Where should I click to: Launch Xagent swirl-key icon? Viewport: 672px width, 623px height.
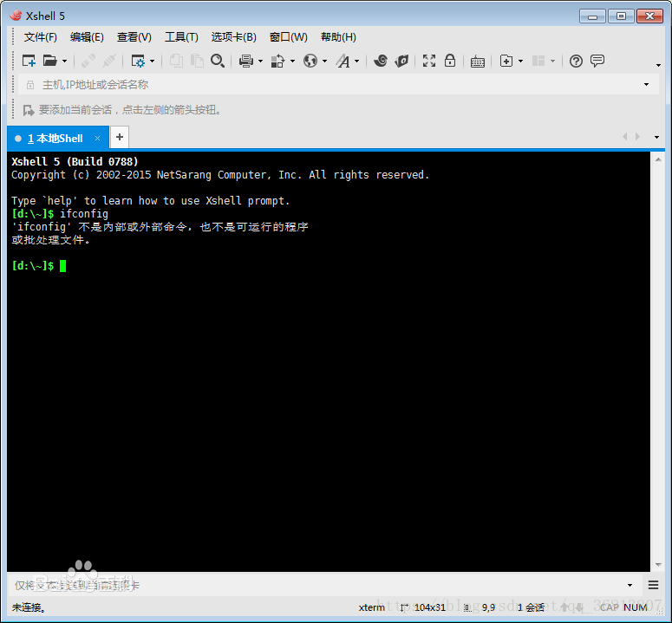coord(401,61)
